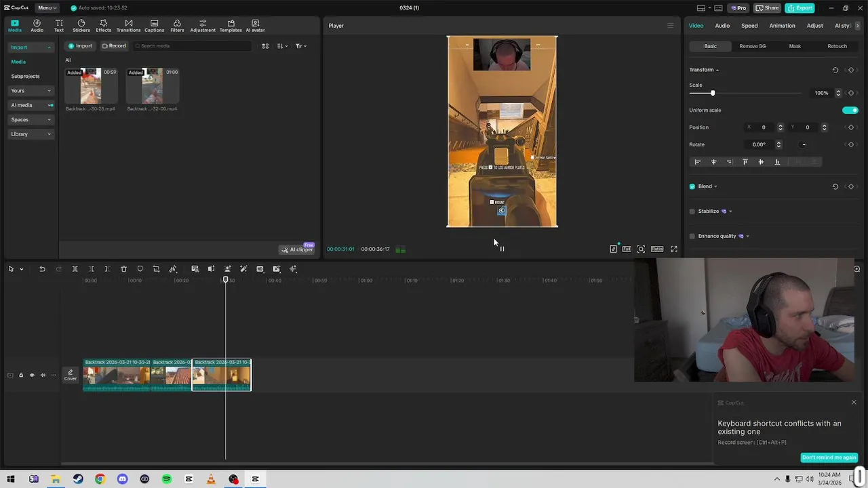The image size is (868, 488).
Task: Open the Remove BG sub-tab
Action: (x=753, y=46)
